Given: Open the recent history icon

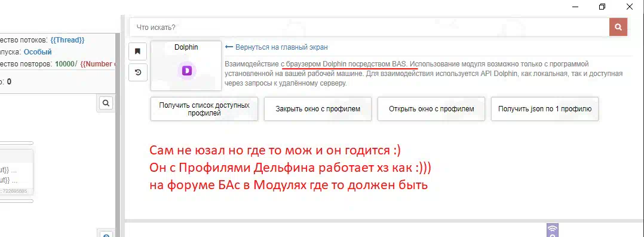Looking at the screenshot, I should click(x=138, y=72).
